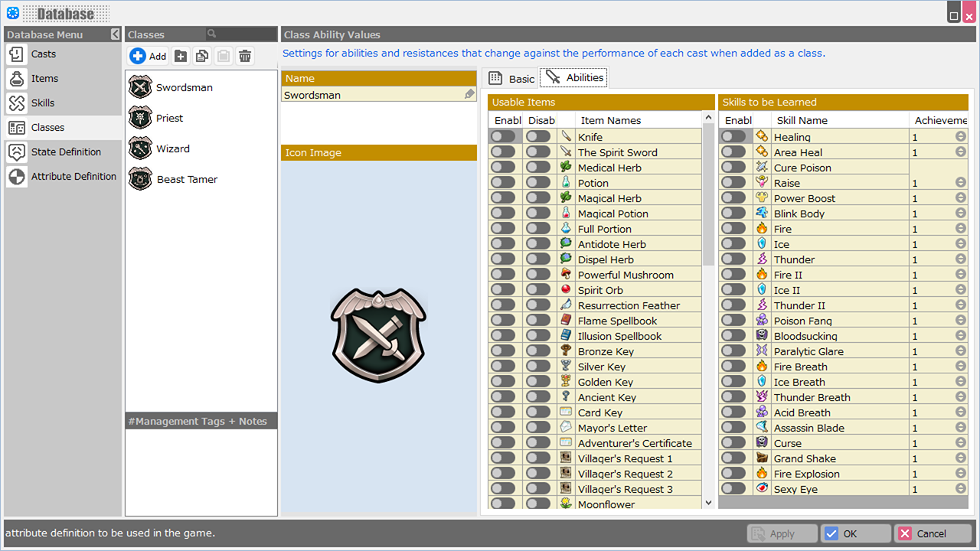
Task: Open achievement level dropdown for Healing
Action: 960,136
